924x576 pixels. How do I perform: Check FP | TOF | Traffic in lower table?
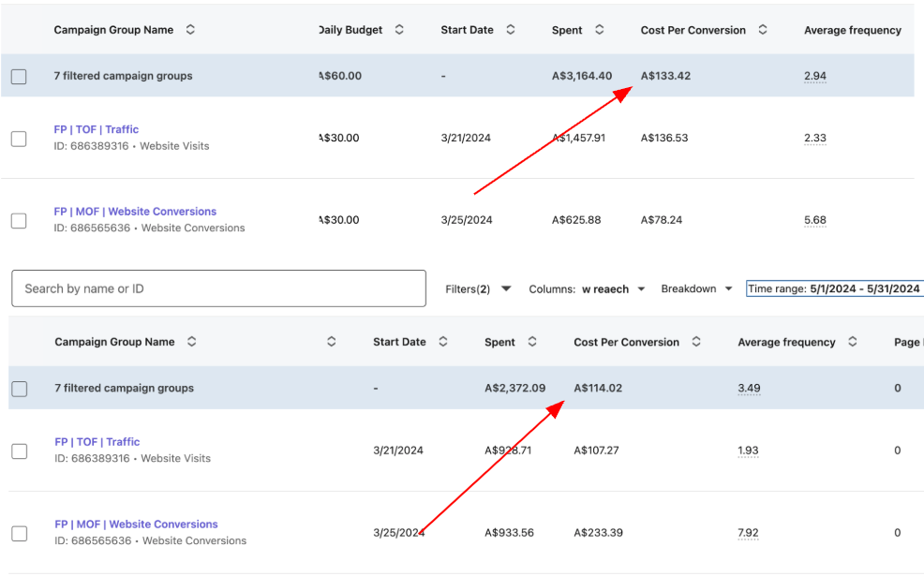tap(19, 450)
